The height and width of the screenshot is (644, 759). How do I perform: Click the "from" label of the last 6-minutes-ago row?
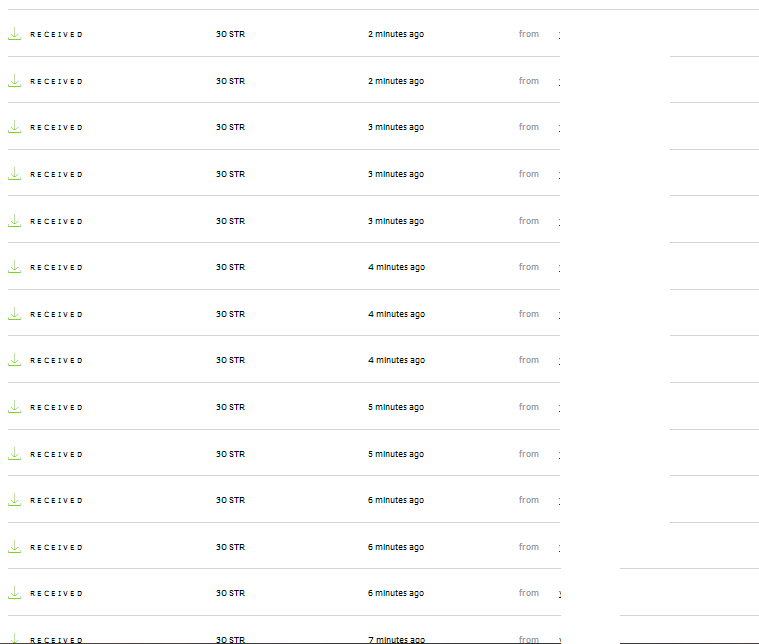point(529,593)
